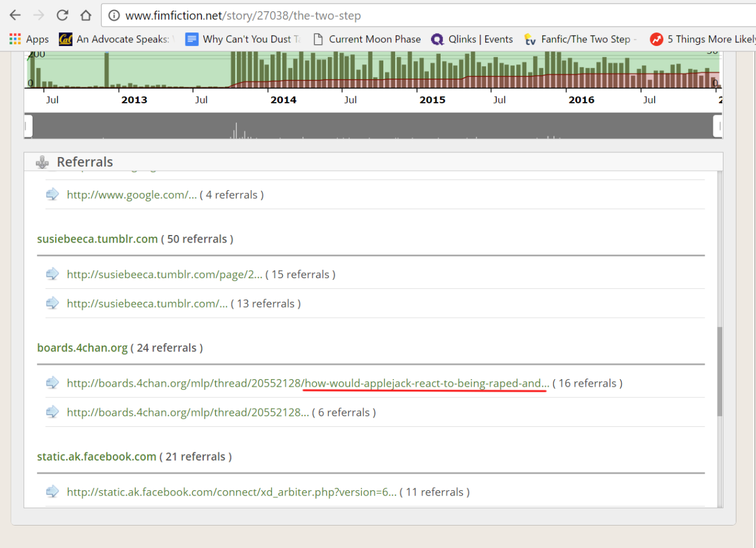Click the site info icon in address bar
This screenshot has width=756, height=548.
[x=115, y=15]
